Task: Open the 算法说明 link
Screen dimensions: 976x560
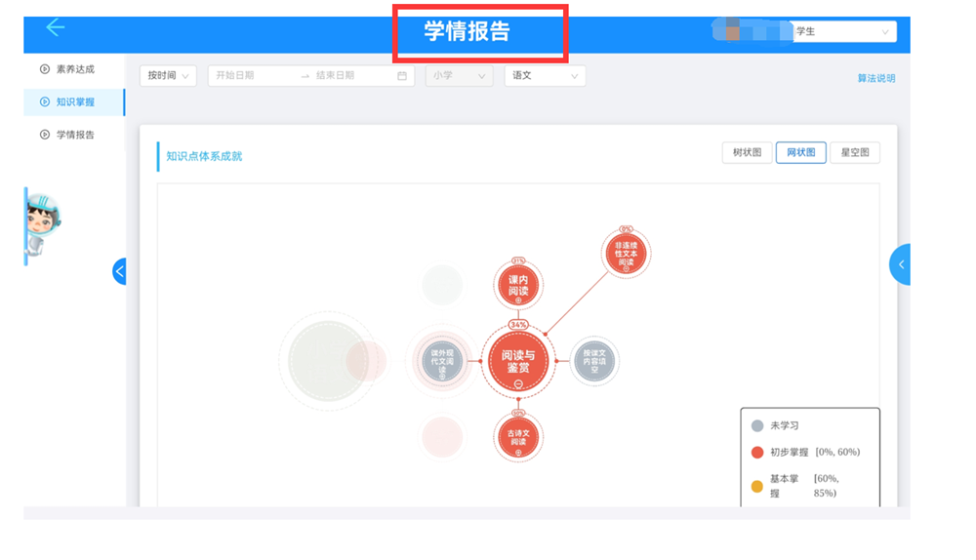Action: click(x=876, y=78)
